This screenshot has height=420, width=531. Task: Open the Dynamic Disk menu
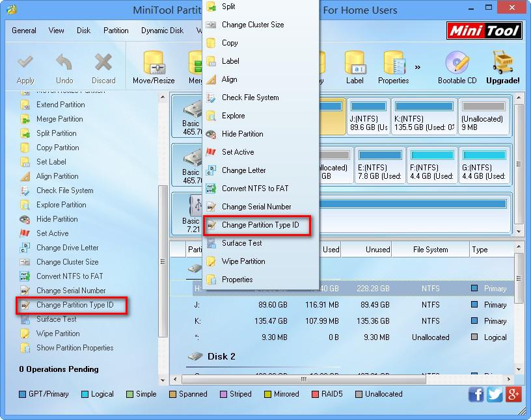point(163,31)
